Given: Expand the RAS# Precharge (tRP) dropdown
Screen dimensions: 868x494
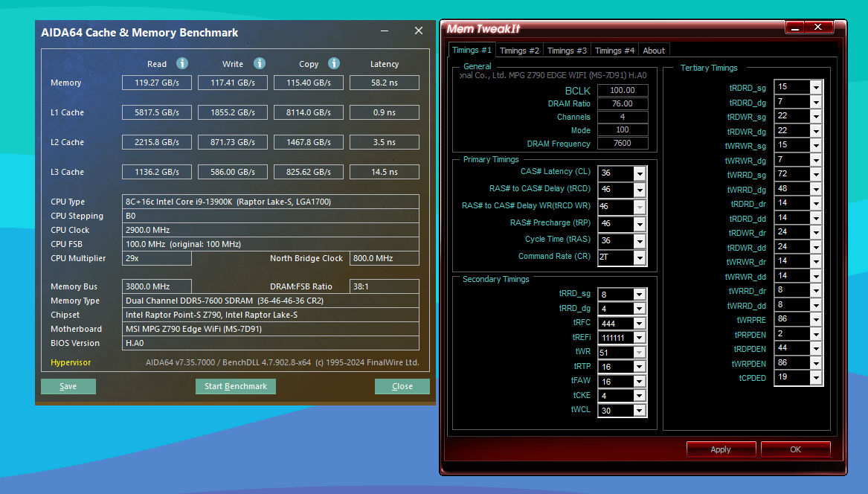Looking at the screenshot, I should click(x=640, y=224).
